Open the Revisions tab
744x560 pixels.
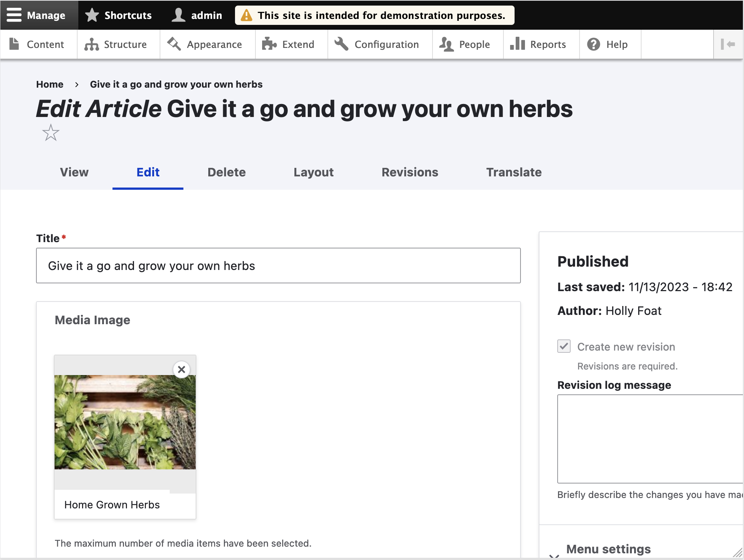click(410, 172)
